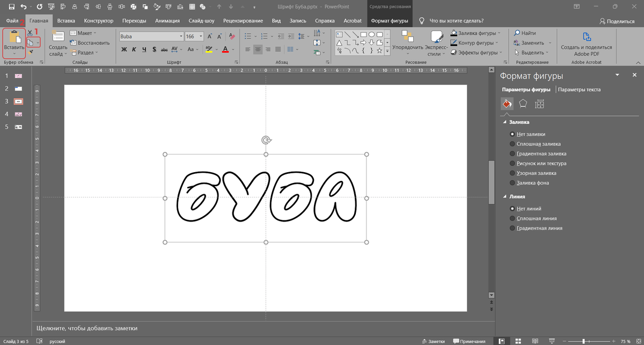
Task: Click 'Создать и поделиться Adobe PDF'
Action: (587, 43)
